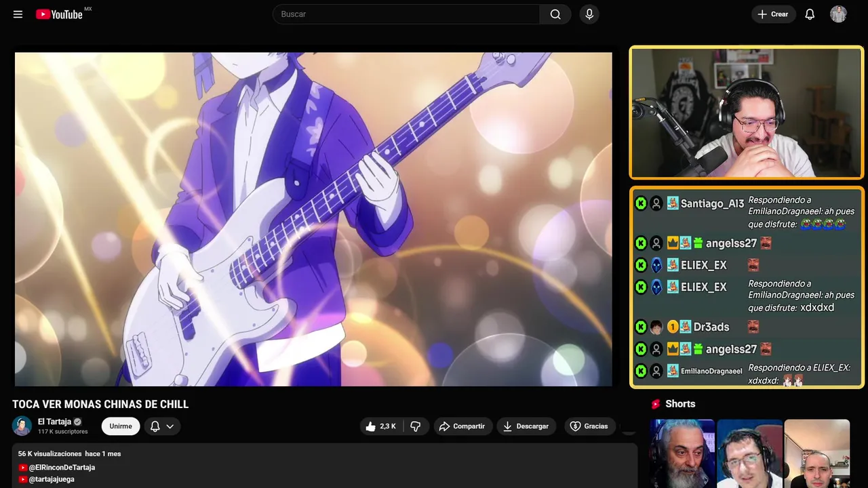The height and width of the screenshot is (488, 868).
Task: Dislike the video
Action: 416,426
